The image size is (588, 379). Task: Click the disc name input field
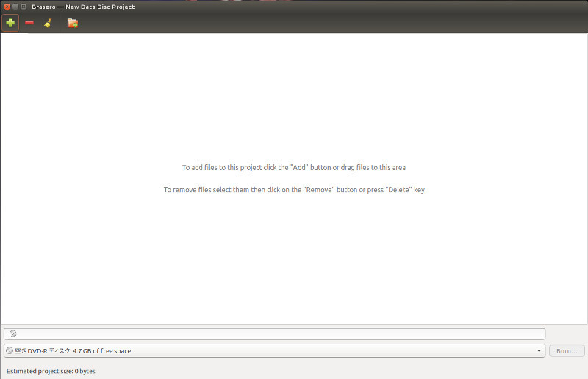click(274, 334)
